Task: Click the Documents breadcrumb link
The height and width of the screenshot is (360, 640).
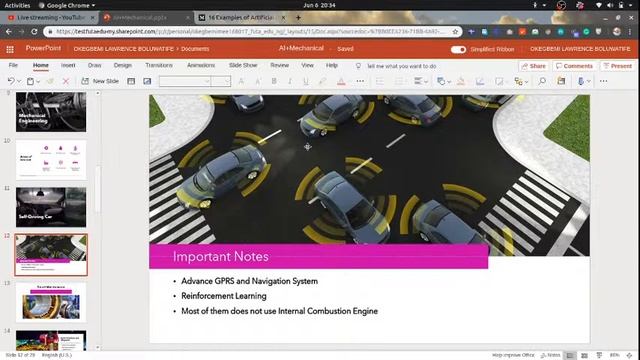Action: coord(195,49)
